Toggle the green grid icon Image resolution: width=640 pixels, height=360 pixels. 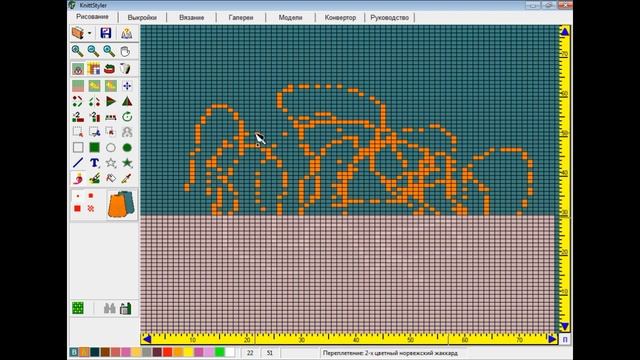[x=78, y=308]
